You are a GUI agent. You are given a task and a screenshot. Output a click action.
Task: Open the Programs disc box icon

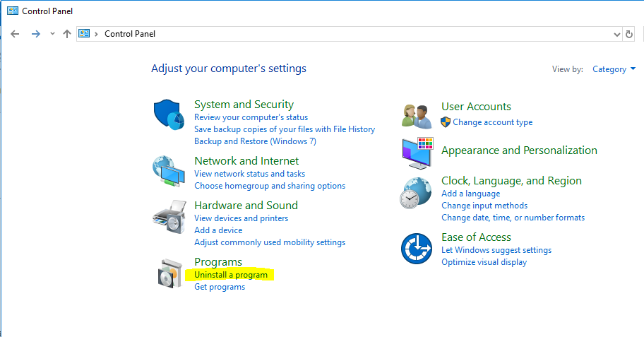[x=169, y=273]
